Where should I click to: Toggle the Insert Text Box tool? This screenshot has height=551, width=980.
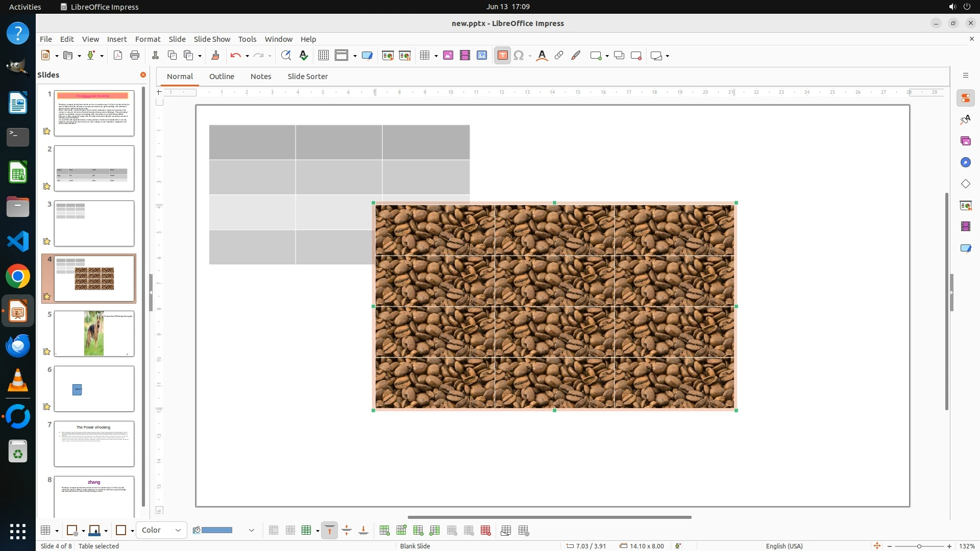coord(502,56)
